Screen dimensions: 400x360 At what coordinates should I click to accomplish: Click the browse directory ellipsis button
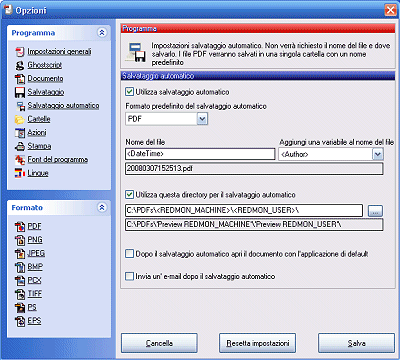pyautogui.click(x=375, y=211)
